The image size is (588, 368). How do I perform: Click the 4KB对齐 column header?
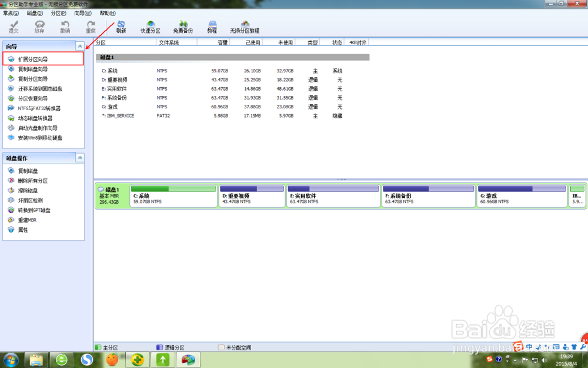(x=357, y=42)
